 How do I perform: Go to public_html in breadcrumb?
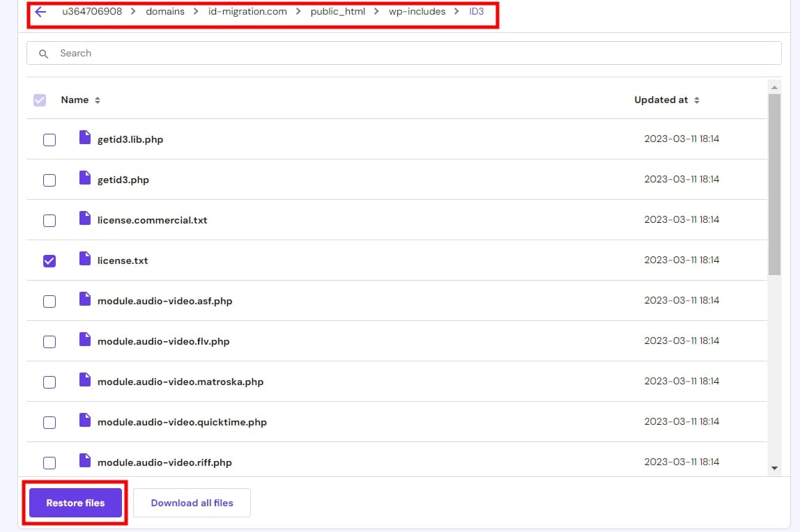tap(337, 12)
